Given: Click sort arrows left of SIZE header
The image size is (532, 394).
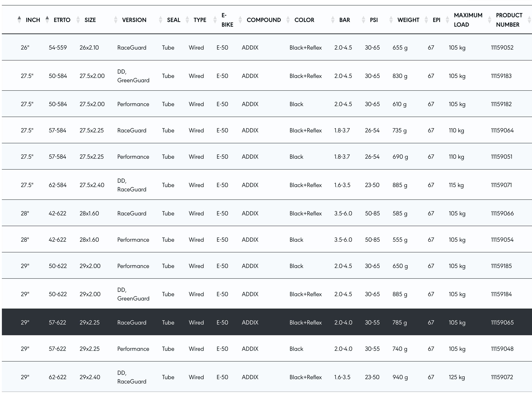Looking at the screenshot, I should pyautogui.click(x=78, y=20).
